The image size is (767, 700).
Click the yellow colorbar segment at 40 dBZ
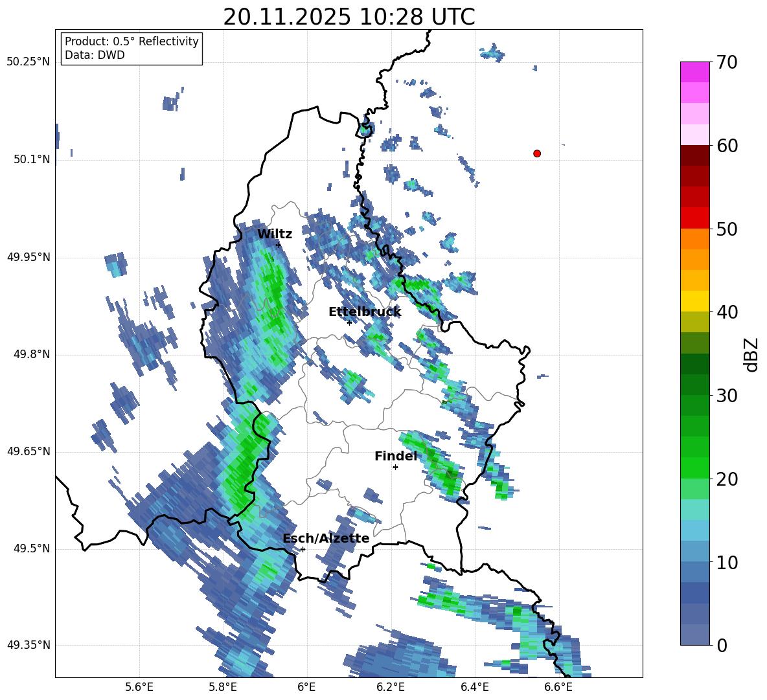[695, 301]
